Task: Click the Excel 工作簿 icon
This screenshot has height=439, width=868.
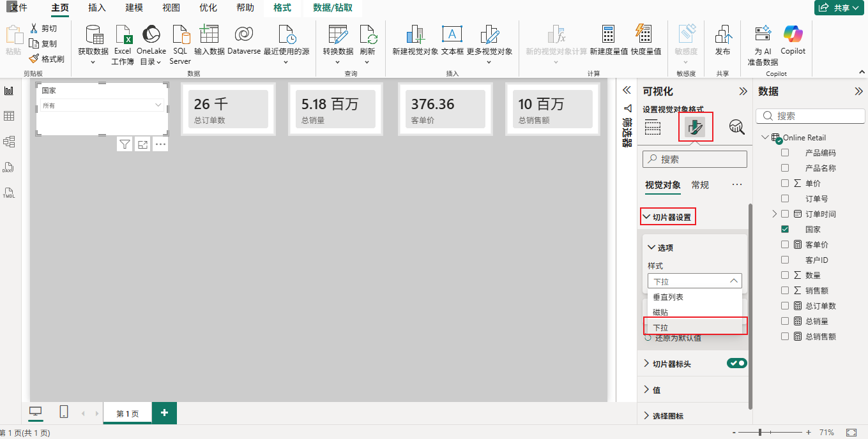Action: point(123,34)
